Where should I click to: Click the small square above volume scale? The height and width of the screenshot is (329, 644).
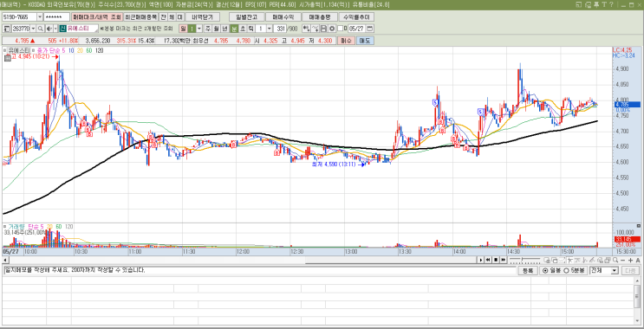pos(638,226)
